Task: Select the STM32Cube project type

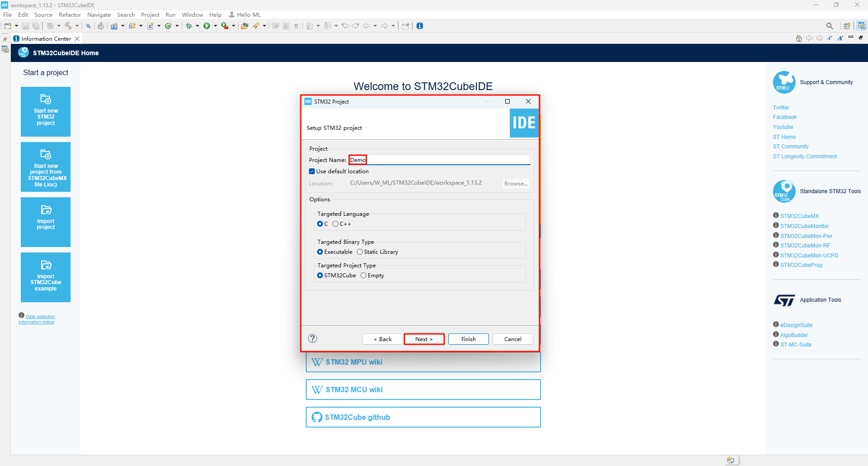Action: tap(320, 276)
